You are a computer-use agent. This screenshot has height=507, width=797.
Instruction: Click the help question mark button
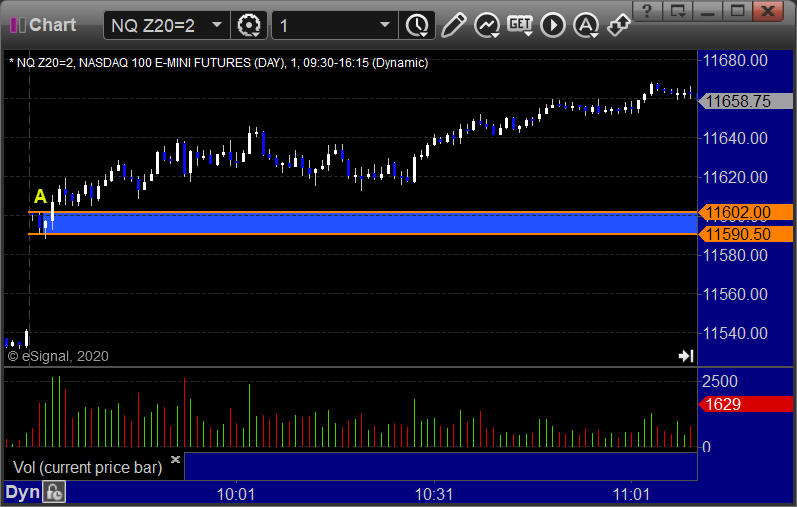point(647,11)
